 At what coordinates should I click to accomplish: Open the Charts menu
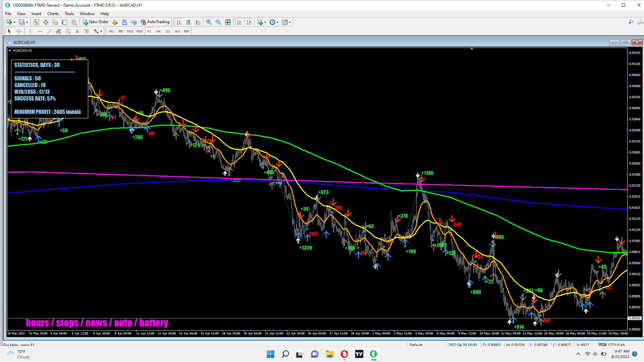[x=53, y=14]
